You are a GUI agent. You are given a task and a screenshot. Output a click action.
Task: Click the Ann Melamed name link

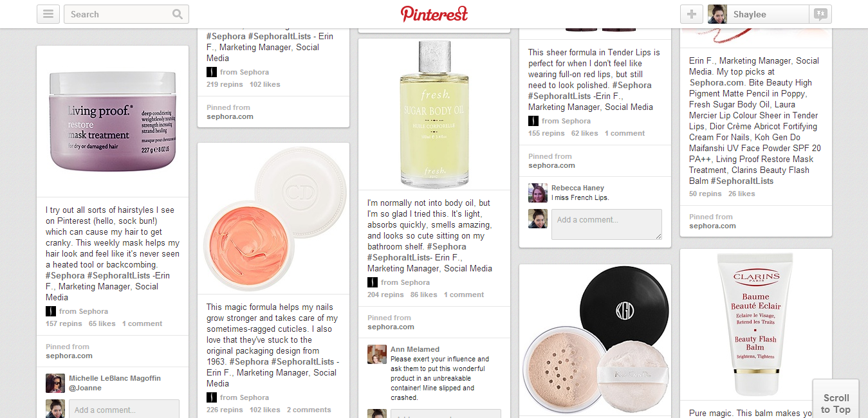415,349
